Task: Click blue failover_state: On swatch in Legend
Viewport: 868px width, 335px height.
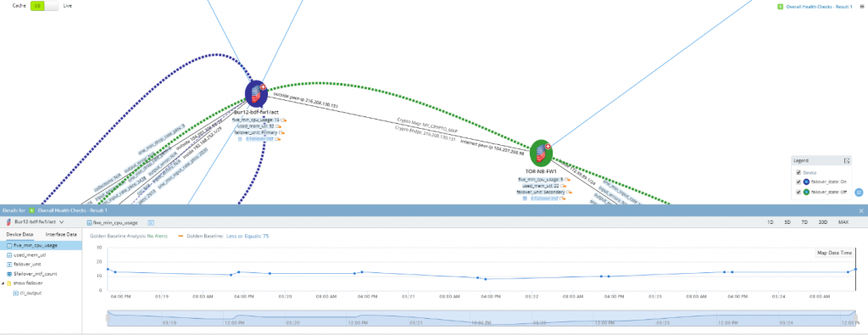Action: [806, 181]
